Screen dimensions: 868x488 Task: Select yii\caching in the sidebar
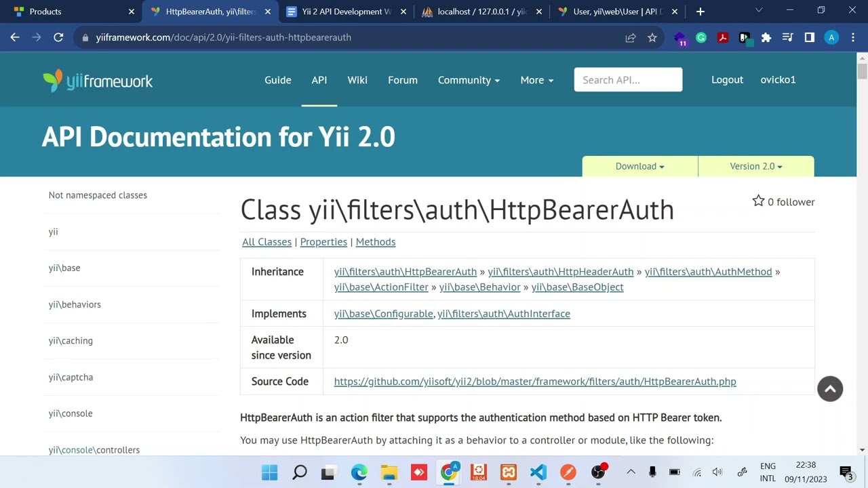pos(71,341)
